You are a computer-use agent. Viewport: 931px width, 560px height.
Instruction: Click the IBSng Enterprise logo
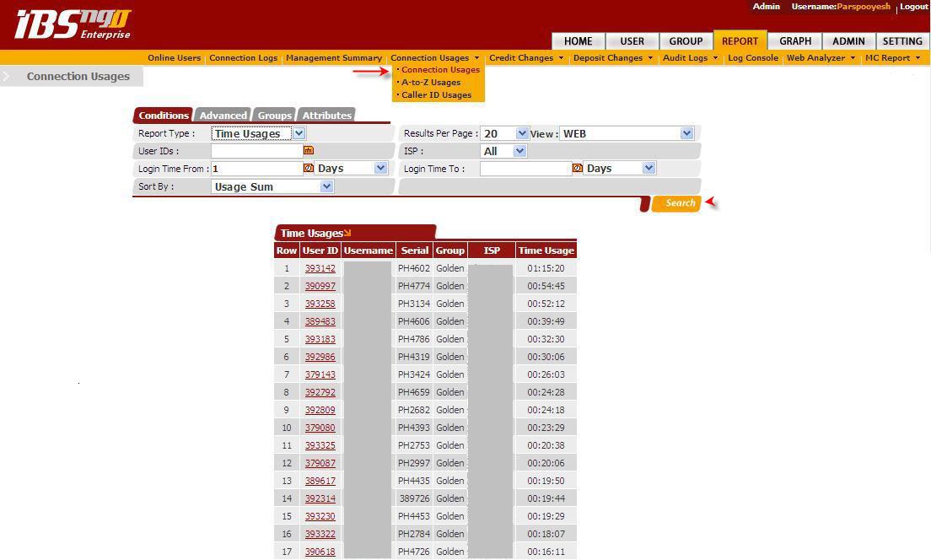73,25
